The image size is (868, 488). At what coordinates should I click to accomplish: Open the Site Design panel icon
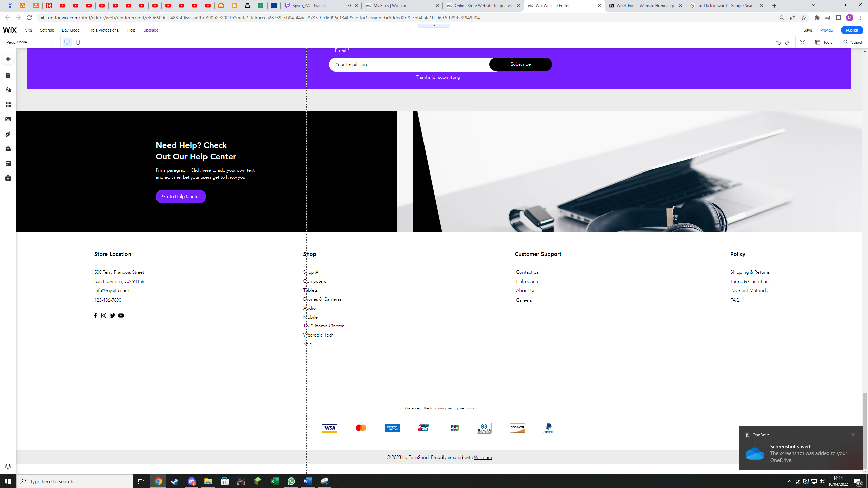coord(8,90)
